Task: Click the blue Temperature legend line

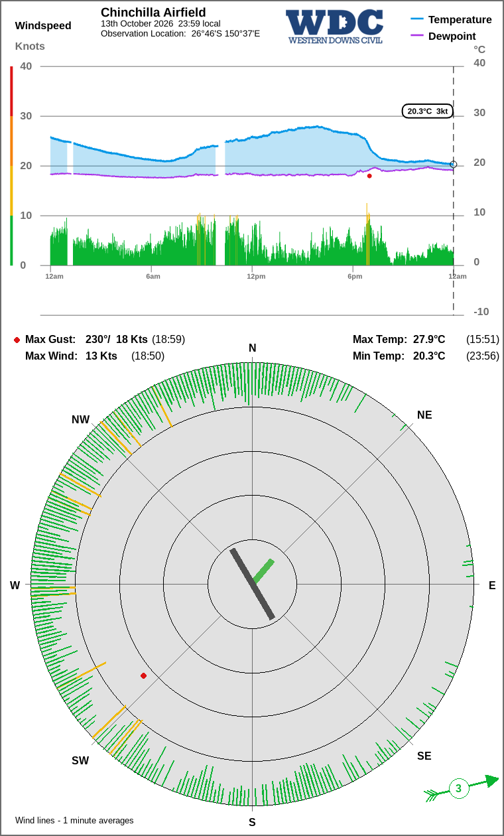Action: pos(417,19)
